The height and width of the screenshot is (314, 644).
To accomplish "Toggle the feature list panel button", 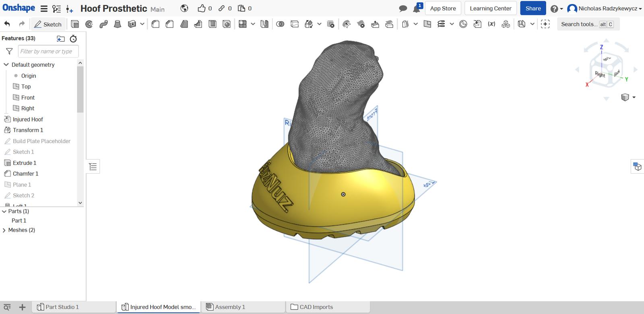I will click(93, 166).
